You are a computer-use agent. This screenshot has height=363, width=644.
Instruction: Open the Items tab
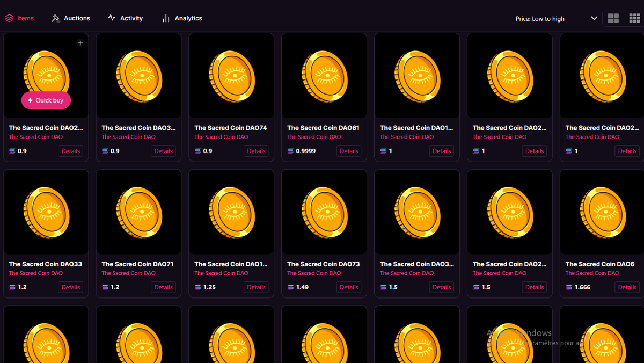point(19,18)
